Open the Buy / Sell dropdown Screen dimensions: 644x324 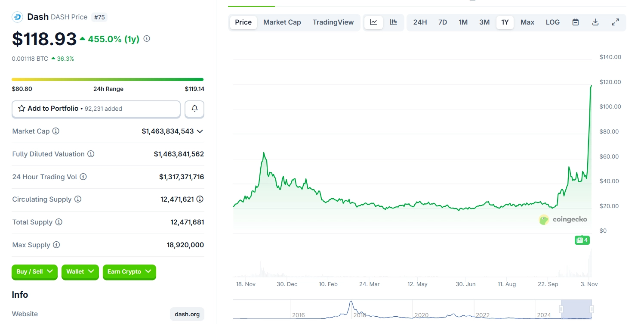point(34,271)
